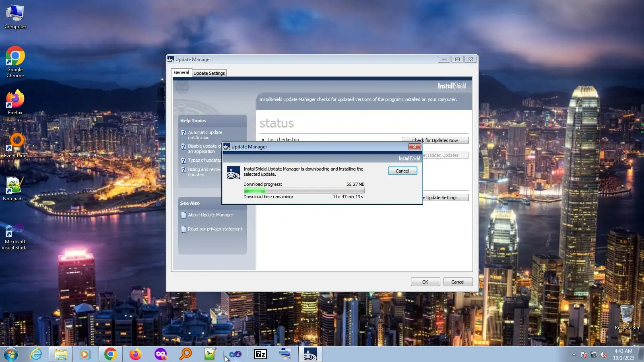Image resolution: width=644 pixels, height=362 pixels.
Task: Click the "Last checked on" text
Action: tap(283, 140)
